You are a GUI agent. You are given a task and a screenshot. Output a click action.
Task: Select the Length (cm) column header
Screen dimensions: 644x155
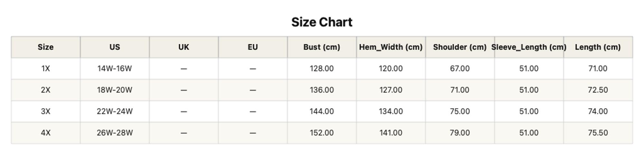[x=598, y=47]
